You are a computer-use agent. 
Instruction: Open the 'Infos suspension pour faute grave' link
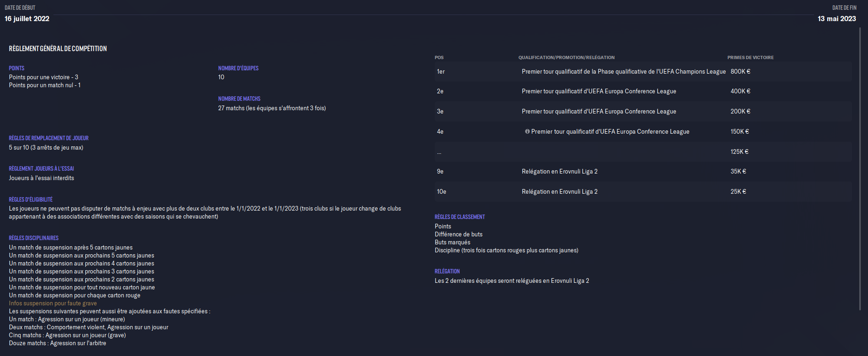[53, 303]
